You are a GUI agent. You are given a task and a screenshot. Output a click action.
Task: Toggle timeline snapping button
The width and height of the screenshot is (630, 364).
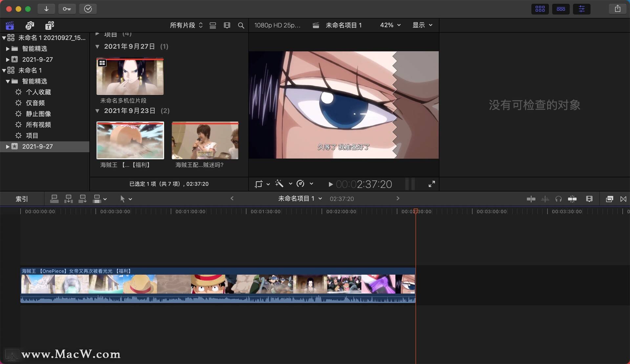pyautogui.click(x=572, y=199)
